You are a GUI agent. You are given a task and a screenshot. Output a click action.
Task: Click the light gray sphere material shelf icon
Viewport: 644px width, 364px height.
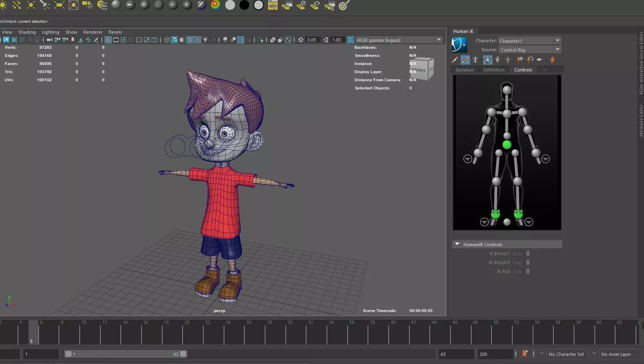(230, 5)
